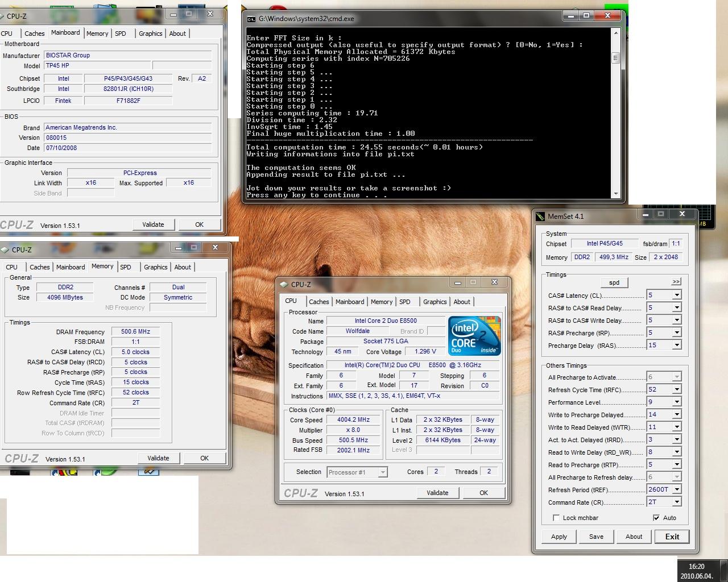Click the Apply button in MemSet
728x582 pixels.
click(x=559, y=537)
